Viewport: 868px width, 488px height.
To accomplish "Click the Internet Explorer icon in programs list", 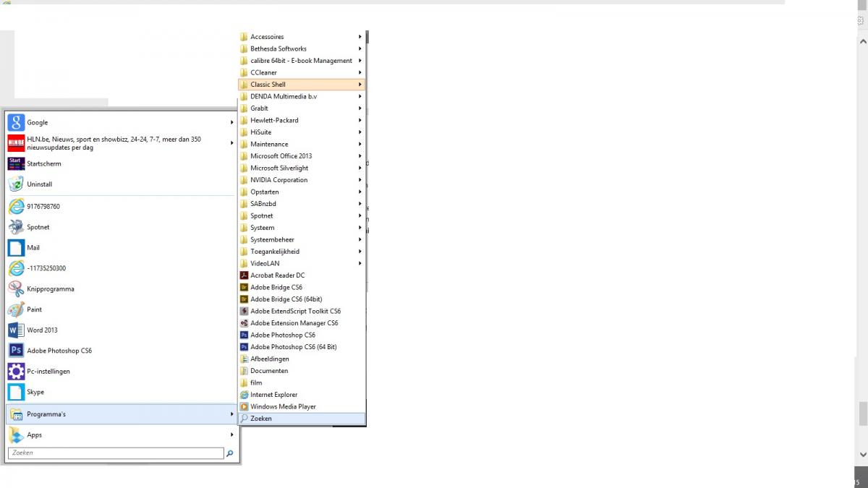I will (244, 395).
